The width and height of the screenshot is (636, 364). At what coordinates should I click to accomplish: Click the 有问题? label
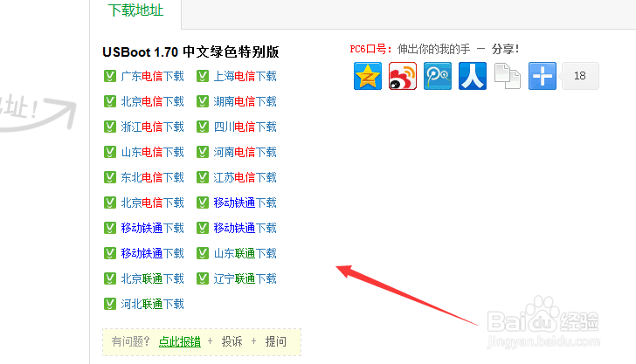click(x=131, y=341)
